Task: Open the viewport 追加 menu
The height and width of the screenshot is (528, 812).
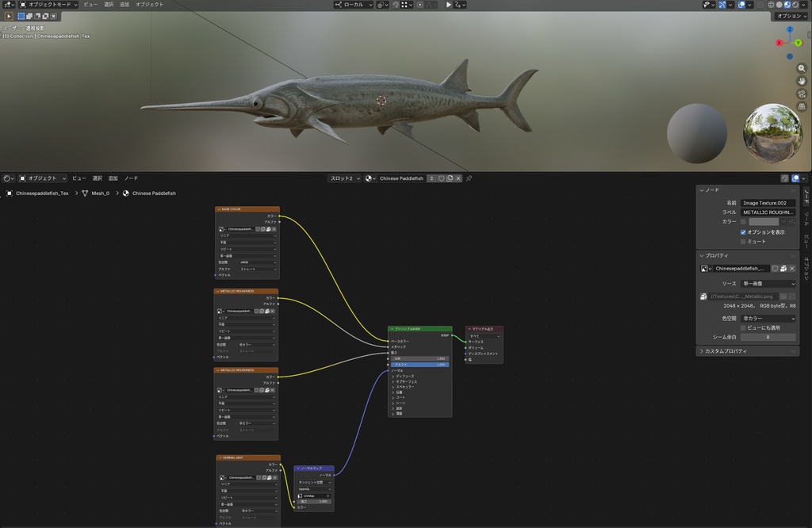Action: (x=124, y=4)
